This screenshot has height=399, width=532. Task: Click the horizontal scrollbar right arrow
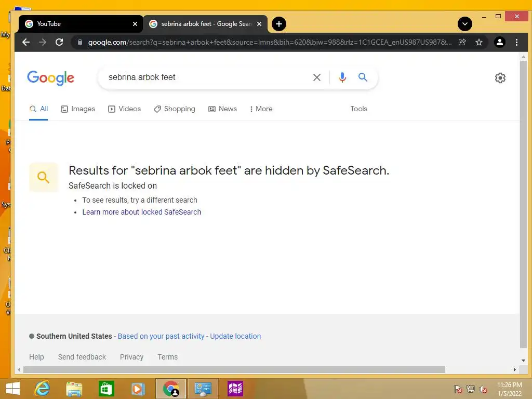515,369
